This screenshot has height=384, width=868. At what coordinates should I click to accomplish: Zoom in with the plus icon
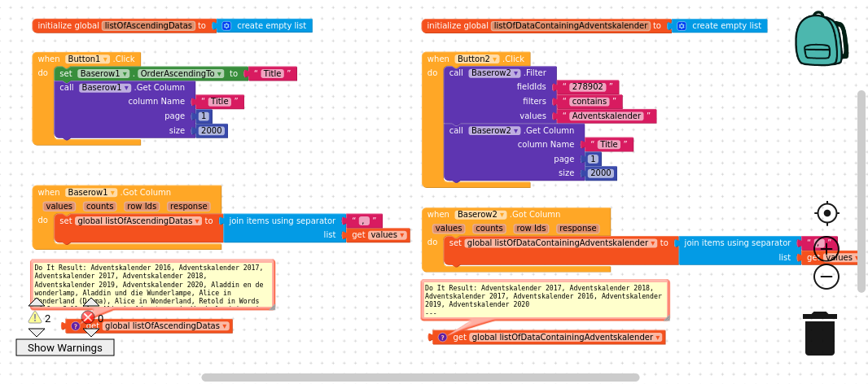pos(826,248)
